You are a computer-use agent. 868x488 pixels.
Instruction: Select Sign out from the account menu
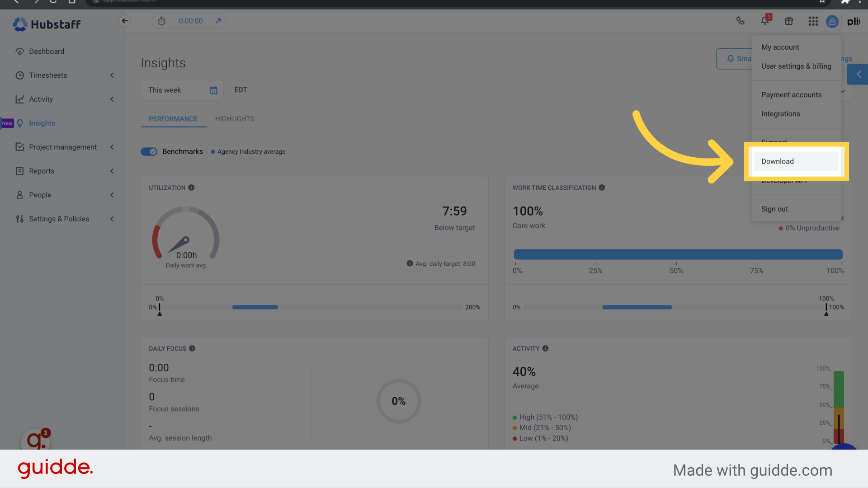(x=774, y=209)
